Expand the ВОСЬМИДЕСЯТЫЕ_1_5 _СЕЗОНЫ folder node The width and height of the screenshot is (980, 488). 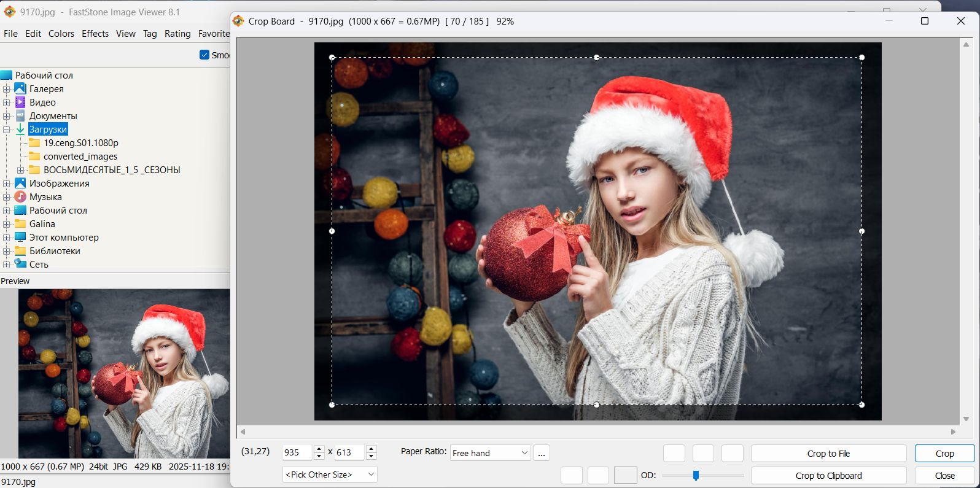pyautogui.click(x=21, y=170)
